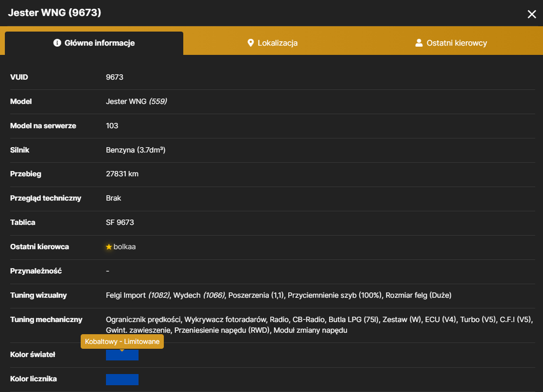
Task: Close the Jester WNG details dialog
Action: click(532, 14)
